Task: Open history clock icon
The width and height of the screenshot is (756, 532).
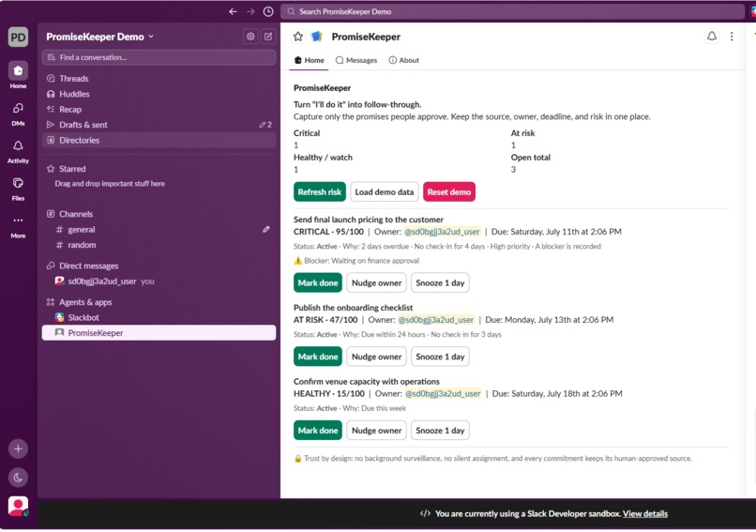Action: 268,11
